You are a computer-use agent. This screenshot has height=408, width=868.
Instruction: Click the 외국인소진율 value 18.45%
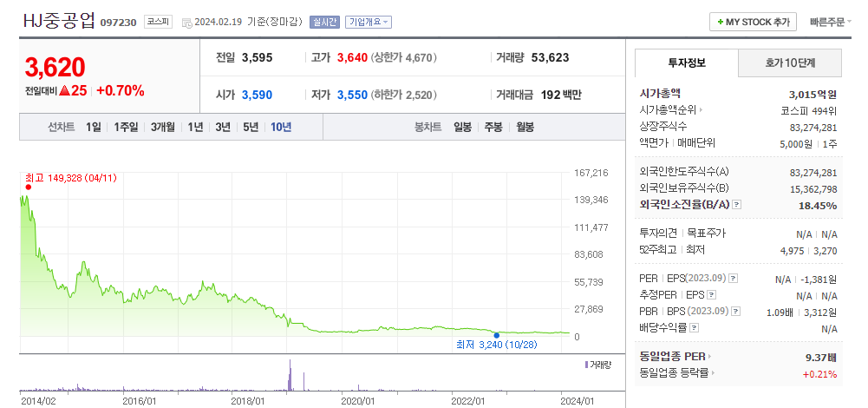(x=817, y=206)
